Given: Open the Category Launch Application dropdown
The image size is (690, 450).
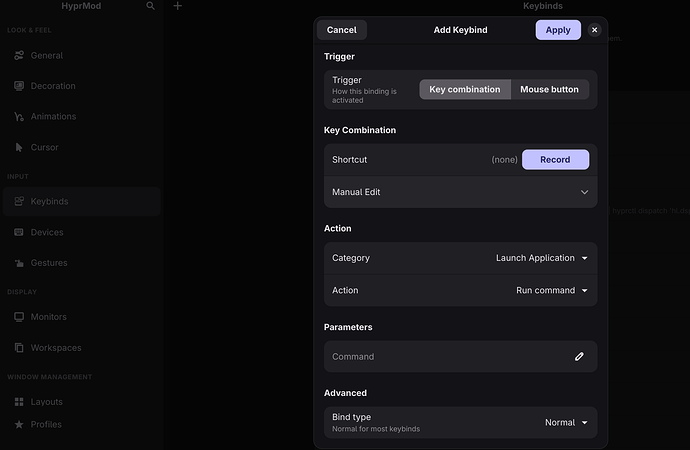Looking at the screenshot, I should 542,258.
